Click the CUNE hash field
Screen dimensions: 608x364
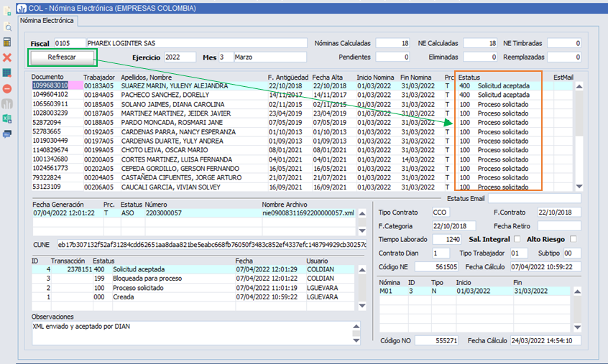coord(211,245)
